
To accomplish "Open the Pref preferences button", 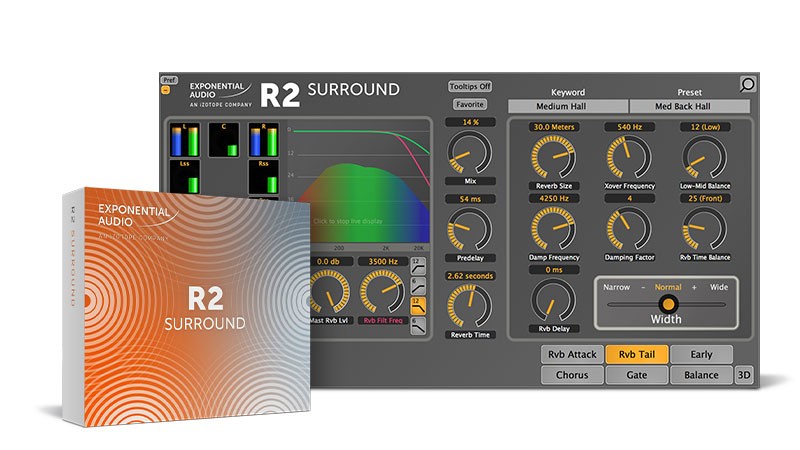I will (x=169, y=80).
